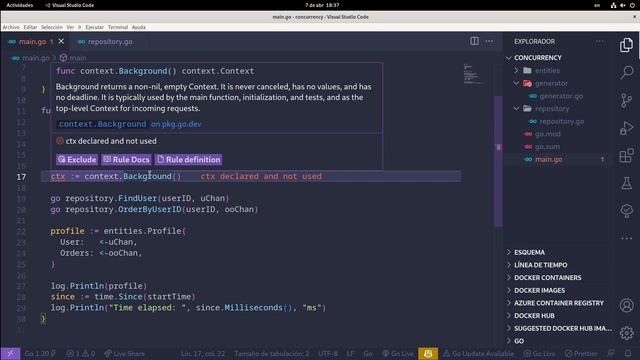Open the Ver menu
Screen dimensions: 640x360
70,27
